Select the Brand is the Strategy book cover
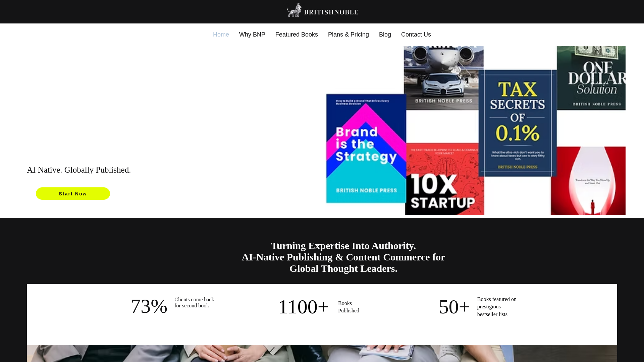This screenshot has width=644, height=362. tap(366, 148)
